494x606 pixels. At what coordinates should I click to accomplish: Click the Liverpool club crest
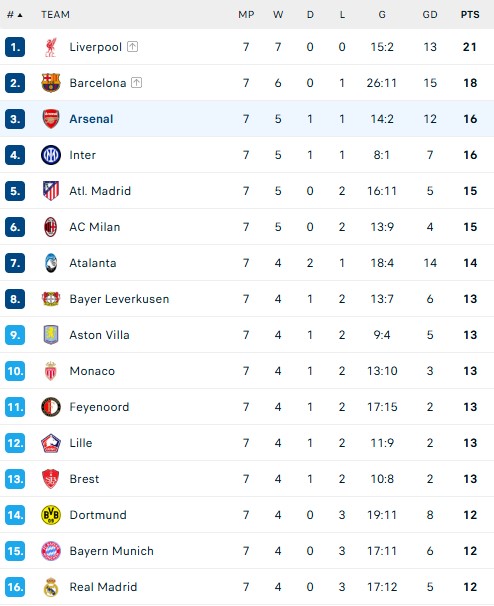(51, 47)
